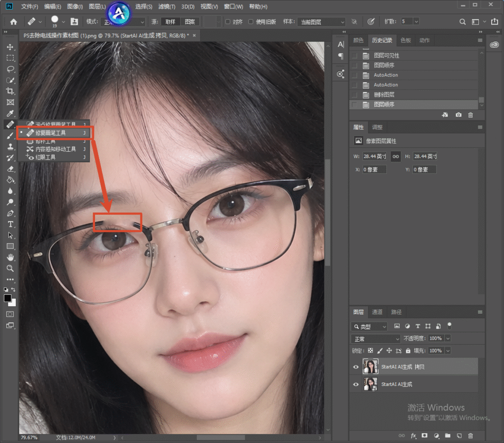Lock all padlock icon
The width and height of the screenshot is (504, 443).
[408, 351]
